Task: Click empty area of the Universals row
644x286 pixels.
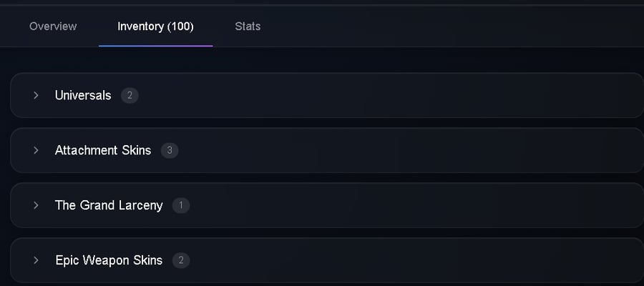Action: pos(390,95)
